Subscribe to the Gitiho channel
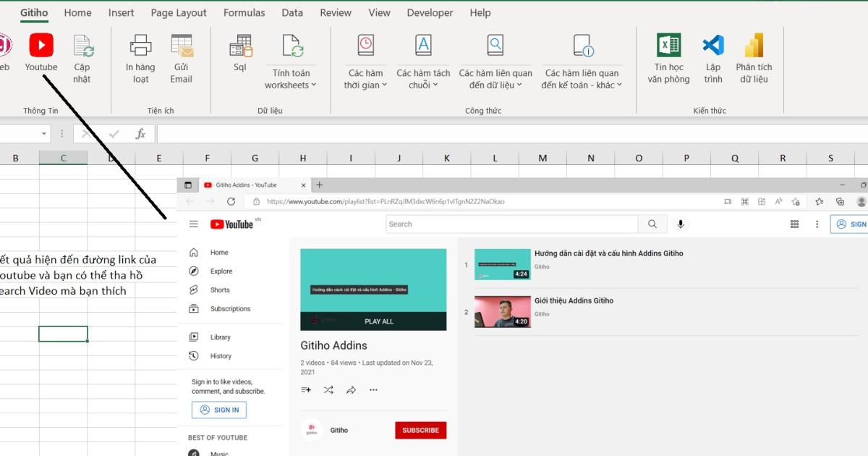 click(x=420, y=430)
